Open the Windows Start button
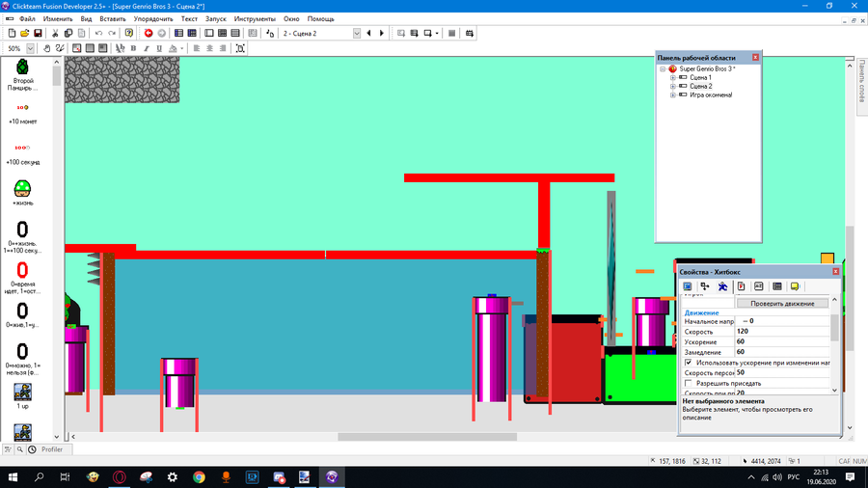This screenshot has width=868, height=488. 13,477
